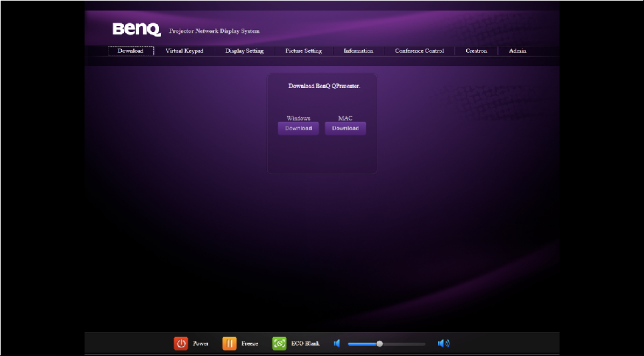644x356 pixels.
Task: Open the Information tab
Action: pos(358,51)
